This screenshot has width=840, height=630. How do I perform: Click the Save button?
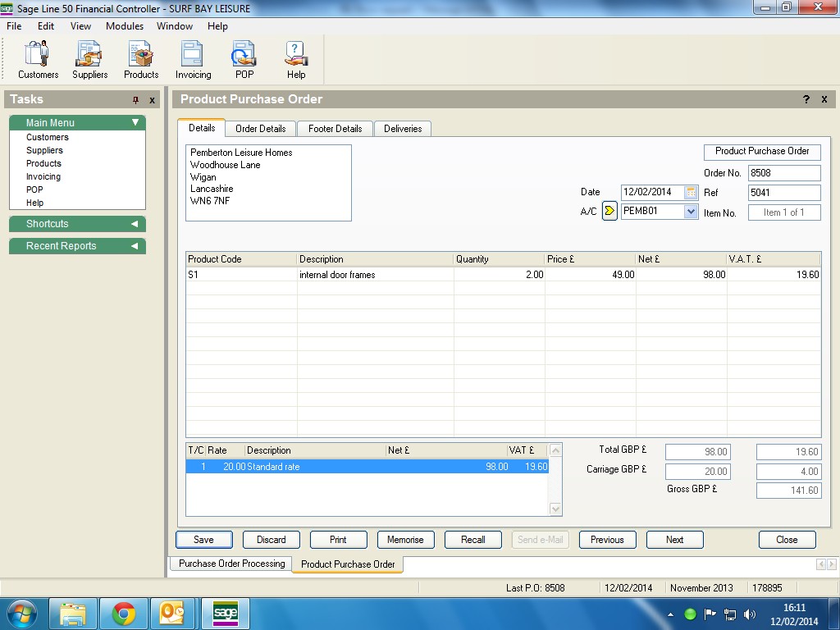[203, 540]
